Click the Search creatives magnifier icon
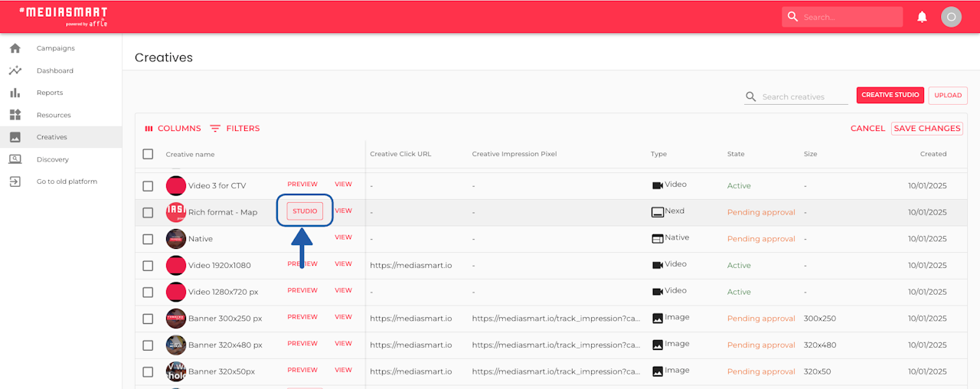This screenshot has height=389, width=980. coord(751,96)
